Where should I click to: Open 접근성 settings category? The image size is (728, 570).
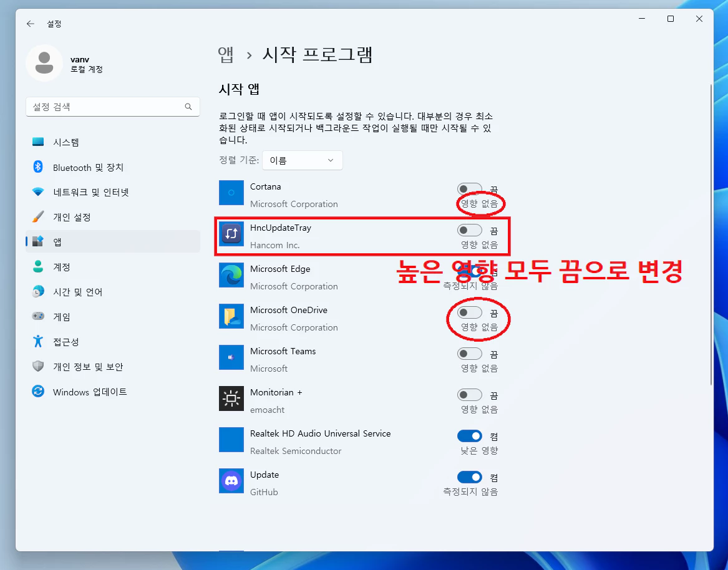(113, 342)
